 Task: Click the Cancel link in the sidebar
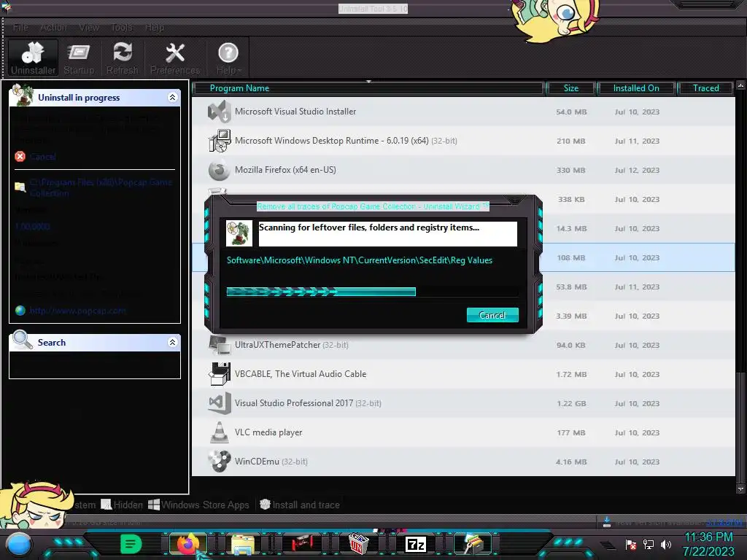pos(42,157)
